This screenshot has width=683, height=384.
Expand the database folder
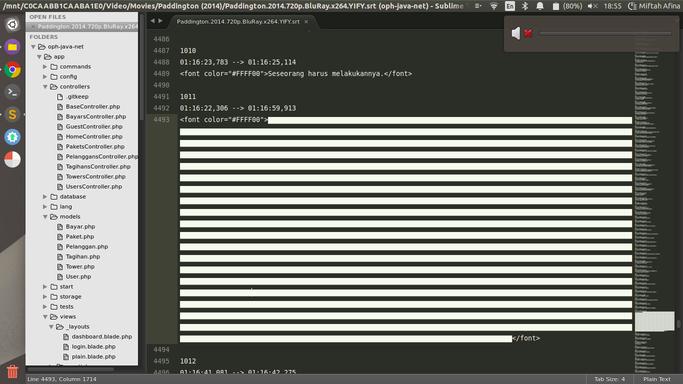45,197
